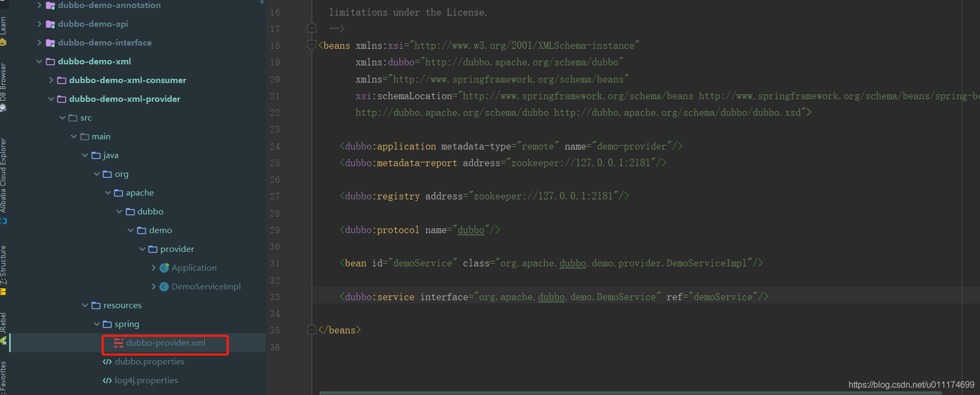This screenshot has width=980, height=395.
Task: Click the horizontal scrollbar of the editor
Action: pyautogui.click(x=631, y=393)
